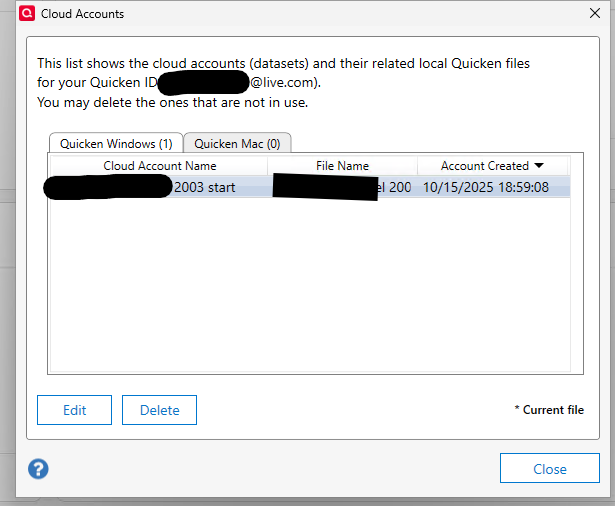This screenshot has height=506, width=615.
Task: Click the Close button
Action: tap(549, 468)
